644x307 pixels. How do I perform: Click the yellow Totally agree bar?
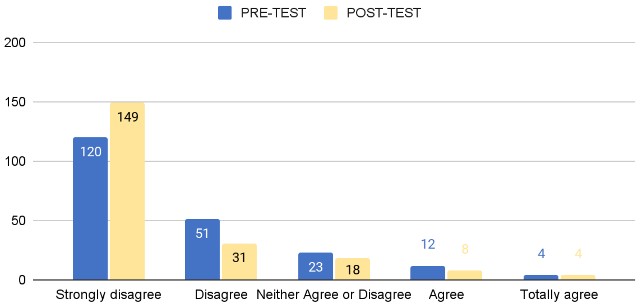coord(578,277)
